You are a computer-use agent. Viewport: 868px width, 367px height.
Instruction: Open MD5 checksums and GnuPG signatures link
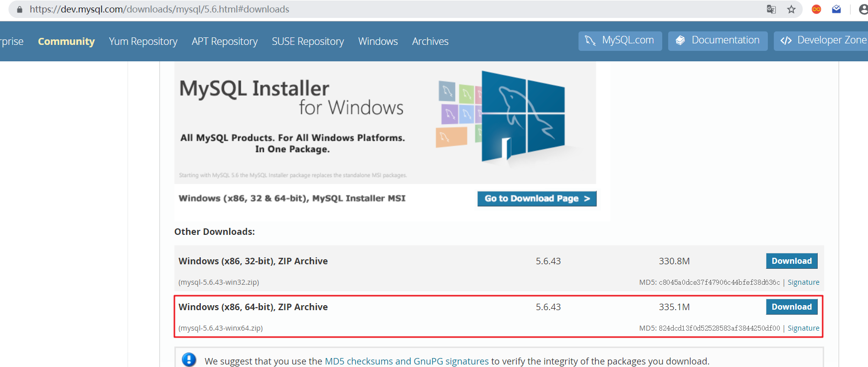click(x=407, y=361)
